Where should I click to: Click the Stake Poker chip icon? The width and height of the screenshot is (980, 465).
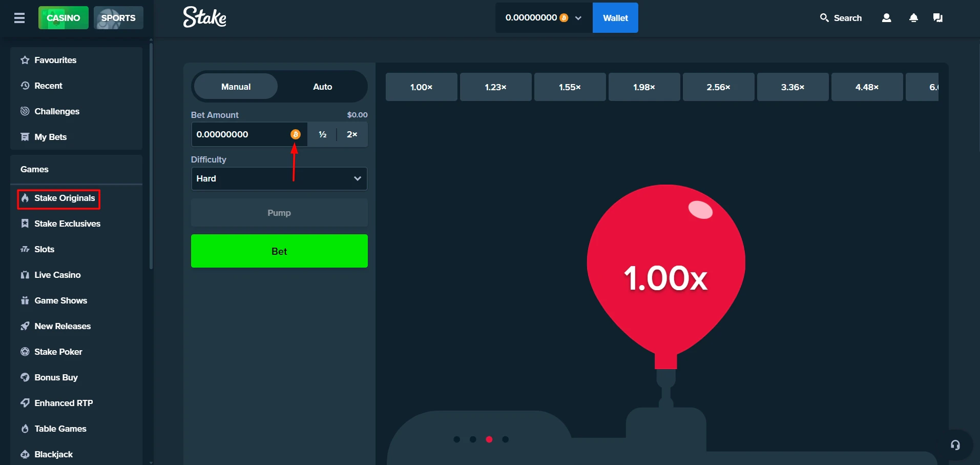click(x=25, y=352)
